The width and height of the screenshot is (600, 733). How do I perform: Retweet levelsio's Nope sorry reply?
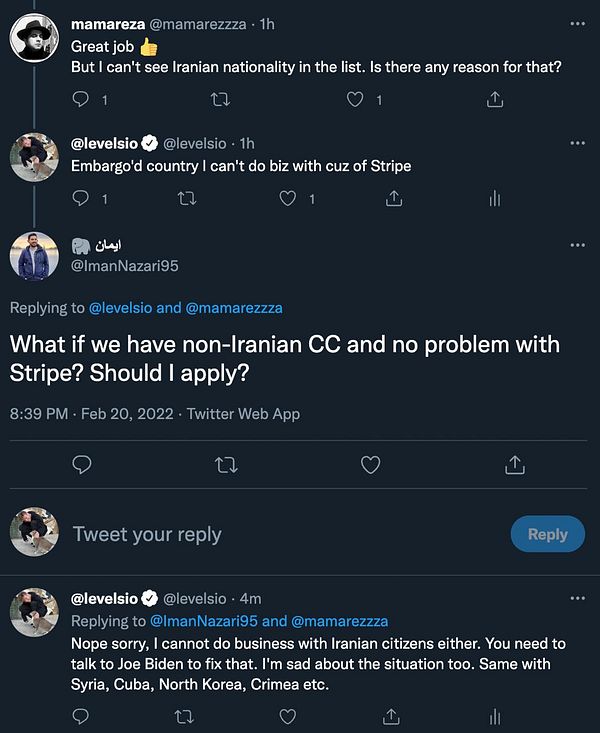click(185, 716)
